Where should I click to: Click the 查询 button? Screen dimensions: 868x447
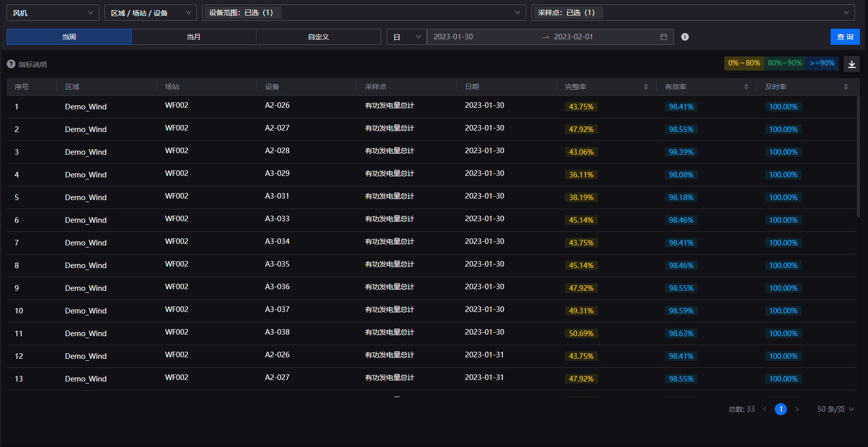pos(845,37)
